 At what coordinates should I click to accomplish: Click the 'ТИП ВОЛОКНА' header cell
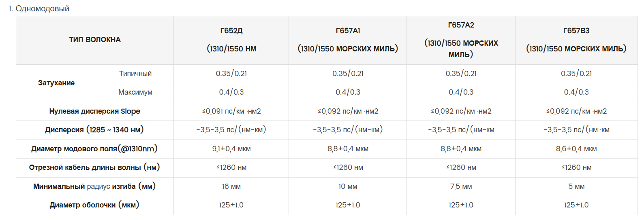tap(95, 40)
